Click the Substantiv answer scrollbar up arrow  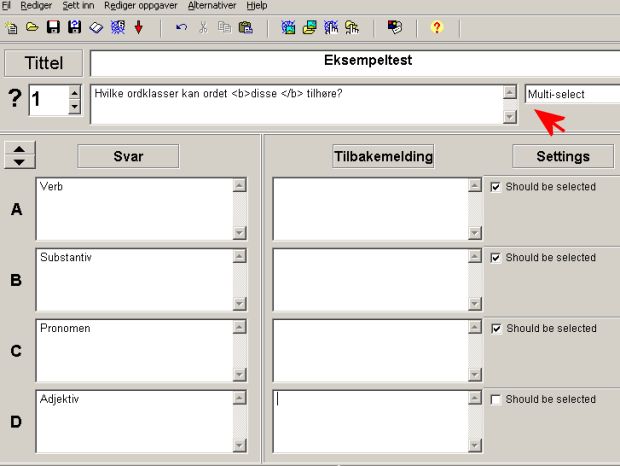click(x=240, y=256)
